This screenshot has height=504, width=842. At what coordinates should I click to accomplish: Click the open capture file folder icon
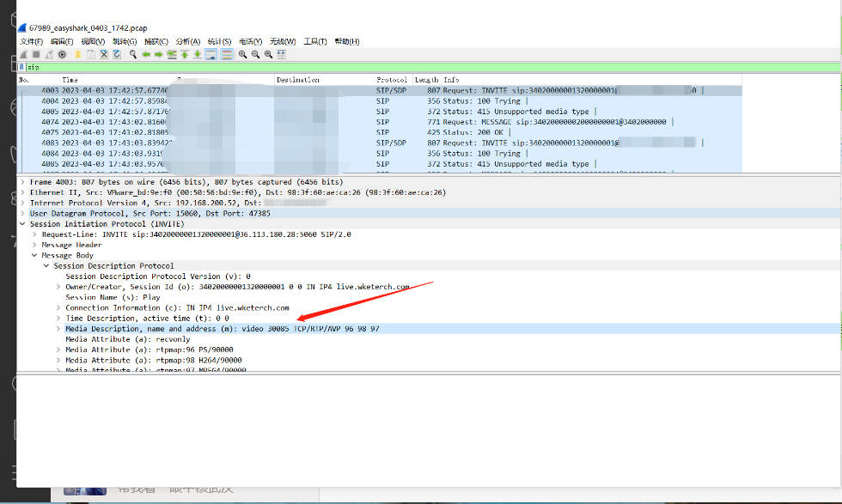(x=78, y=54)
